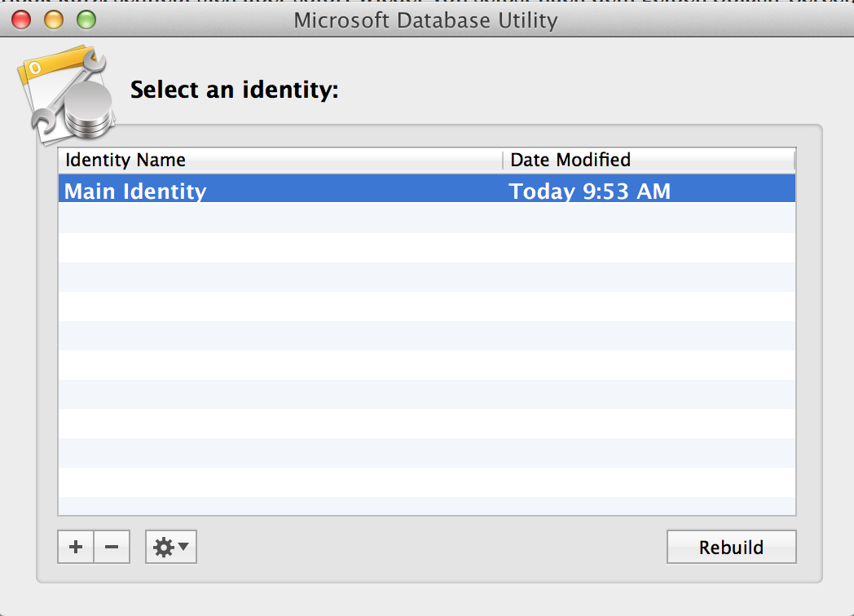Open the gear action menu
The width and height of the screenshot is (854, 616).
[170, 546]
